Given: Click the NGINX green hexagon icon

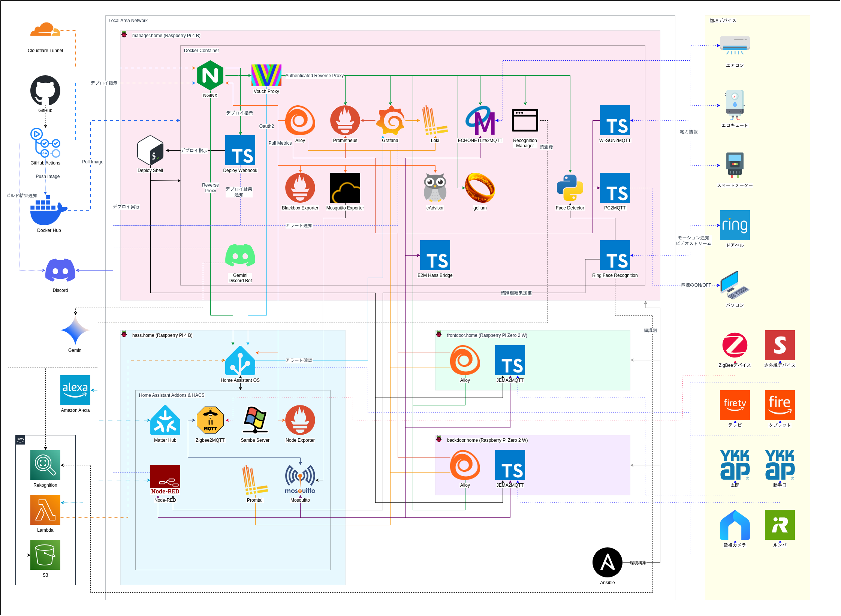Looking at the screenshot, I should pyautogui.click(x=210, y=75).
